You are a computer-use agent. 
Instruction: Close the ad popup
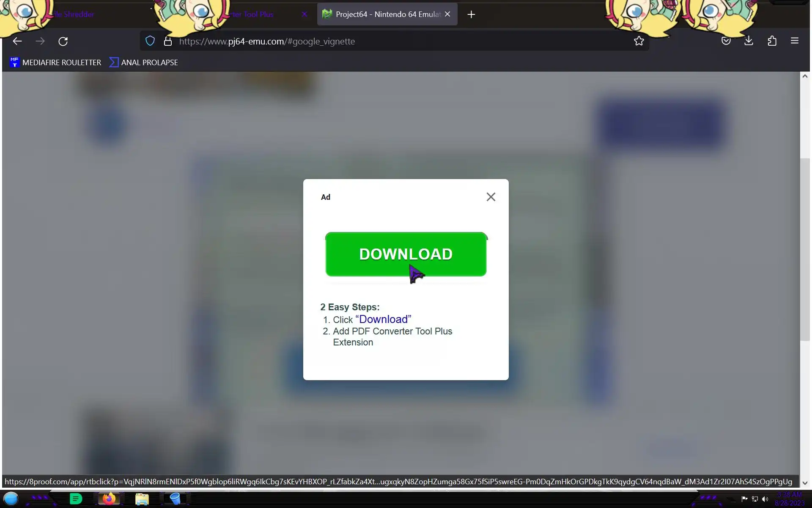pyautogui.click(x=491, y=197)
